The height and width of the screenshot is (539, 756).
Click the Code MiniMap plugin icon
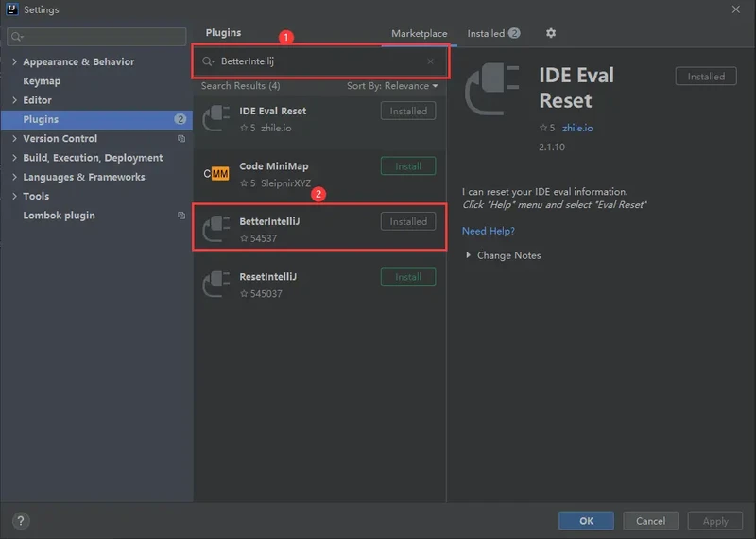pos(216,174)
